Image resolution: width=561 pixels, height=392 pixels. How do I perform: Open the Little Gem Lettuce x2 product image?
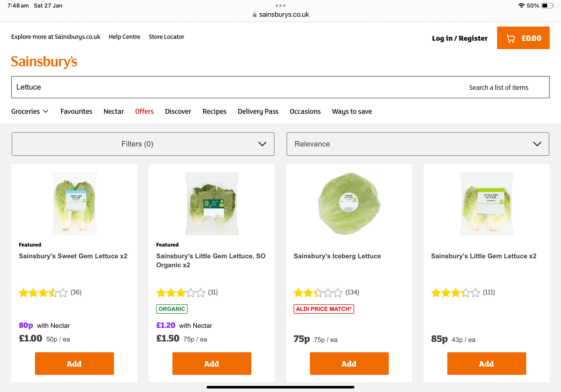tap(486, 204)
